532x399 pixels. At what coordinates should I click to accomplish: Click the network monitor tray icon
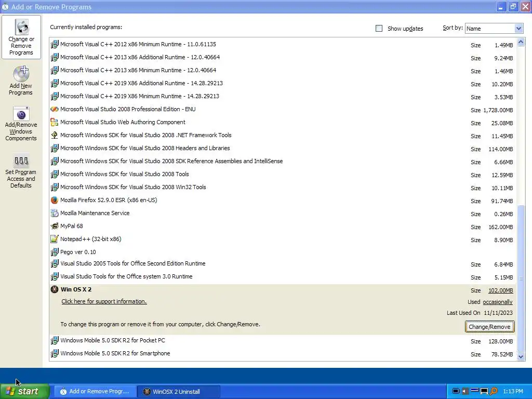484,392
